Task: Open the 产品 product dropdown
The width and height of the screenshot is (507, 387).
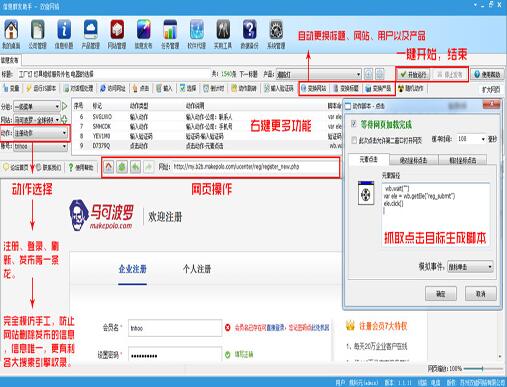Action: click(319, 74)
